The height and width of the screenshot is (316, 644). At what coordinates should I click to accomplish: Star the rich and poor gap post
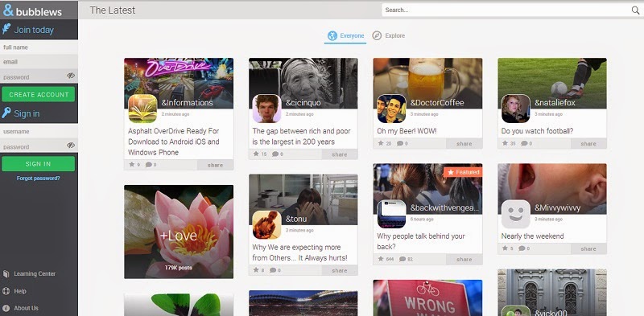(256, 154)
